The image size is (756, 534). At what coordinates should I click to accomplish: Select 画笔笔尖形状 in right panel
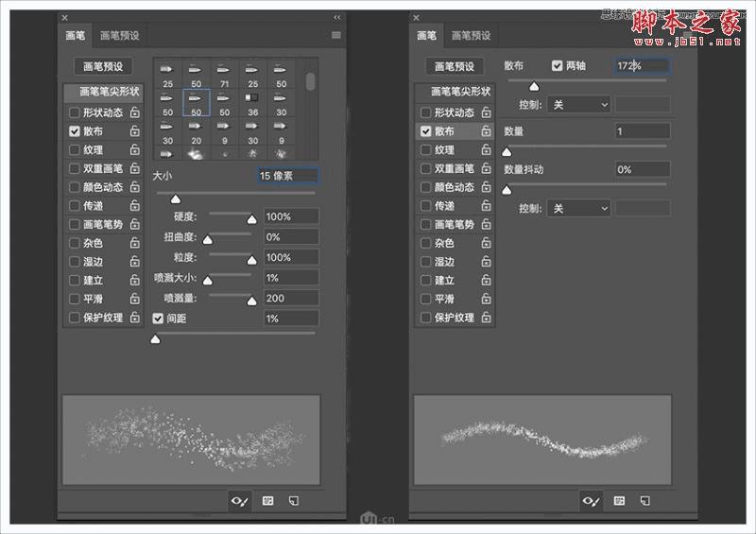pyautogui.click(x=455, y=92)
